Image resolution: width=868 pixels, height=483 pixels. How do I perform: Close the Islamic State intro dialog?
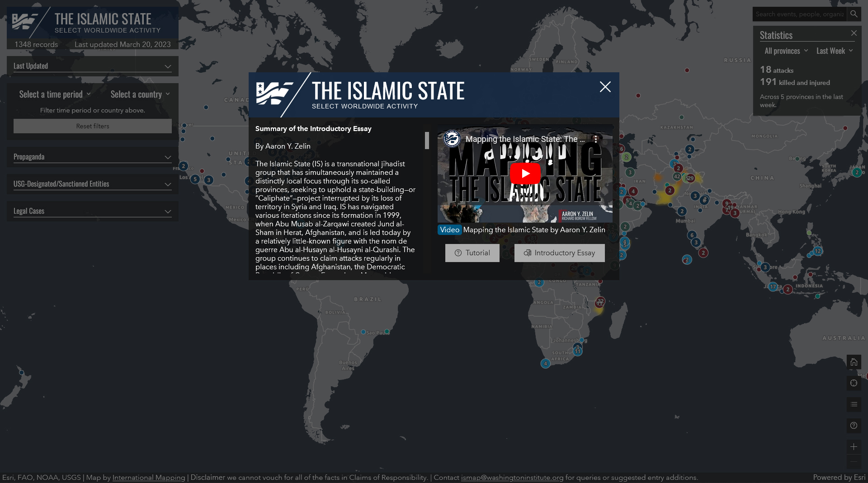(605, 87)
